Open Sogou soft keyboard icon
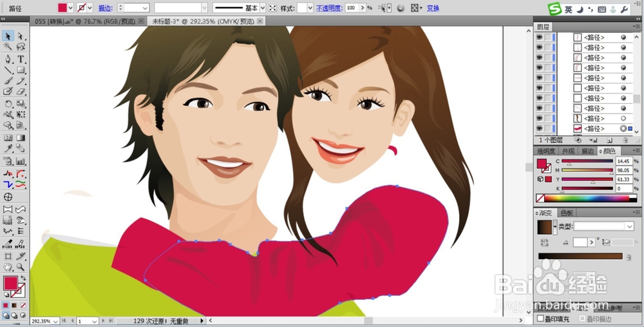The image size is (644, 327). [x=601, y=10]
